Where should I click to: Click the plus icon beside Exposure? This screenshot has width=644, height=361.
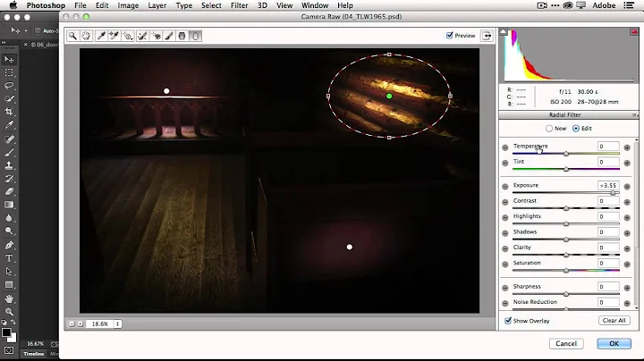point(627,187)
